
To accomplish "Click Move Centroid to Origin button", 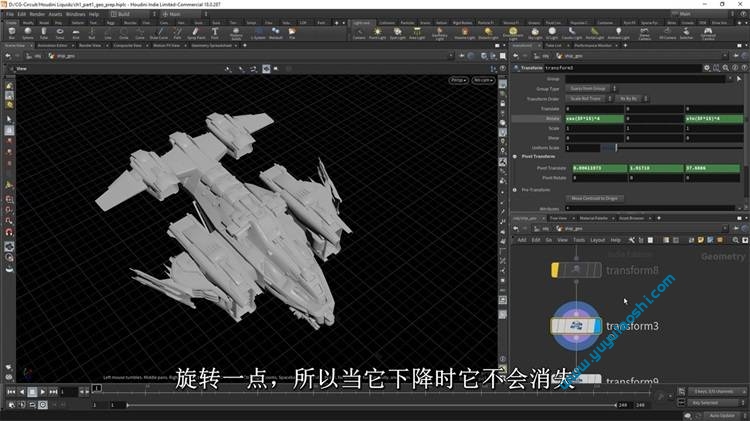I will [595, 198].
